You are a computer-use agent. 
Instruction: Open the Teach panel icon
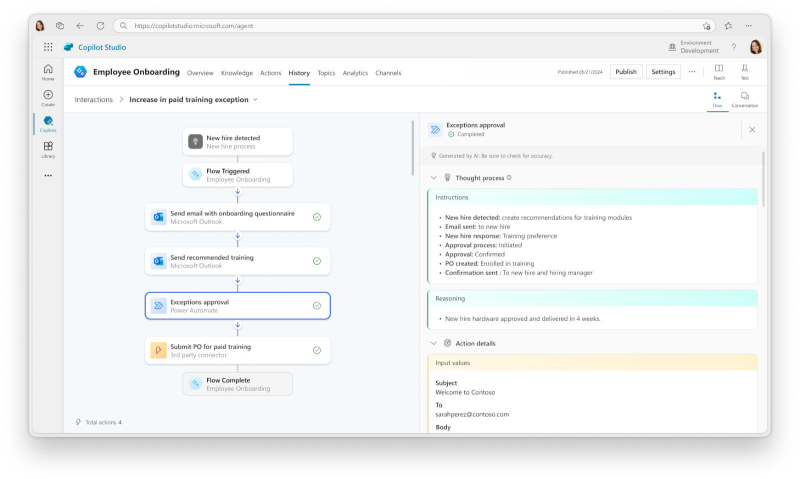point(718,71)
